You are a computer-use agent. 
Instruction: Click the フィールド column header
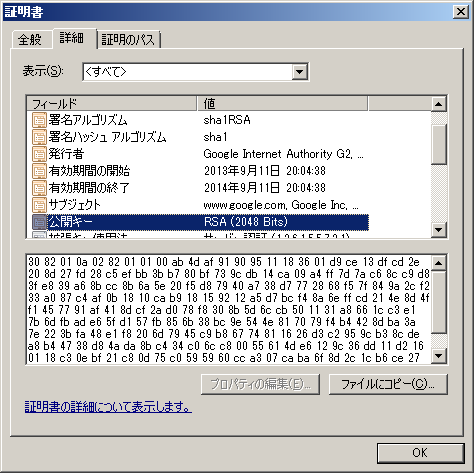[112, 104]
